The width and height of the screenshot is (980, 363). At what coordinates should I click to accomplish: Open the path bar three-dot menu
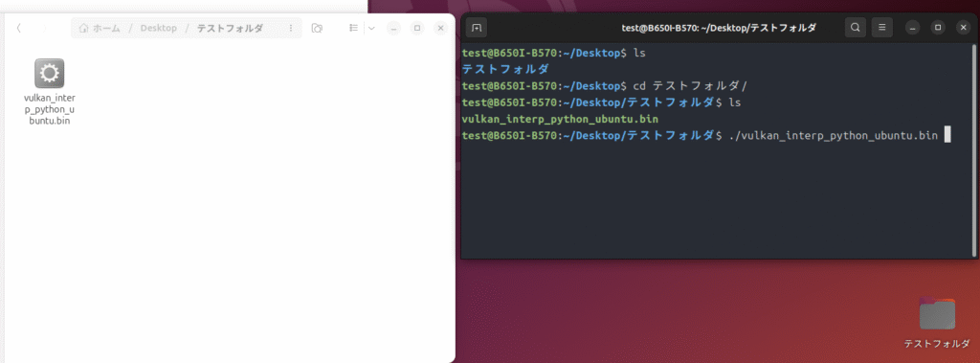(x=291, y=28)
